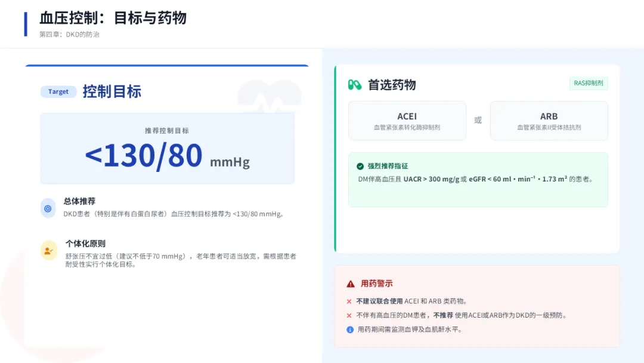The image size is (644, 363).
Task: Click the 推荐控制目标 label
Action: coord(167,131)
